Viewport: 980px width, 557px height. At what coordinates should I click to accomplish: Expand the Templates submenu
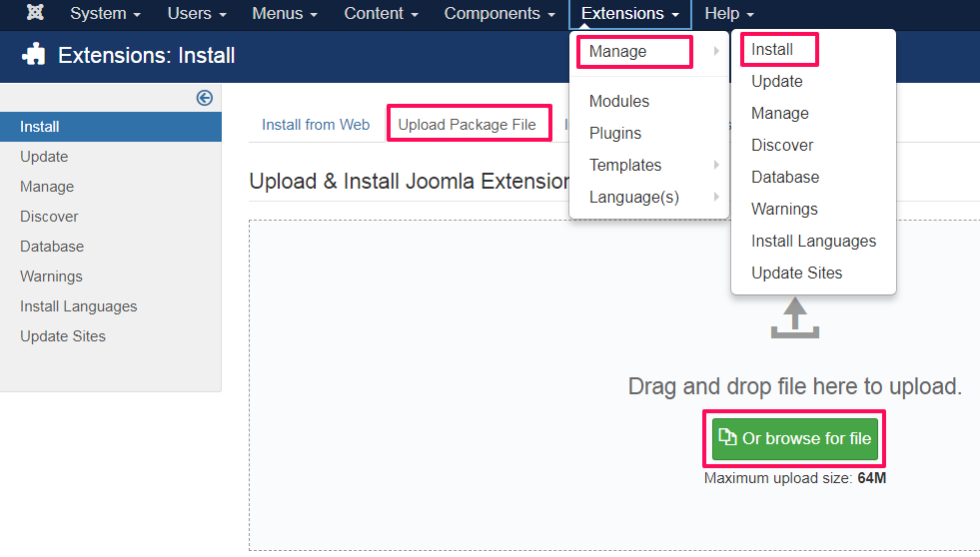649,165
